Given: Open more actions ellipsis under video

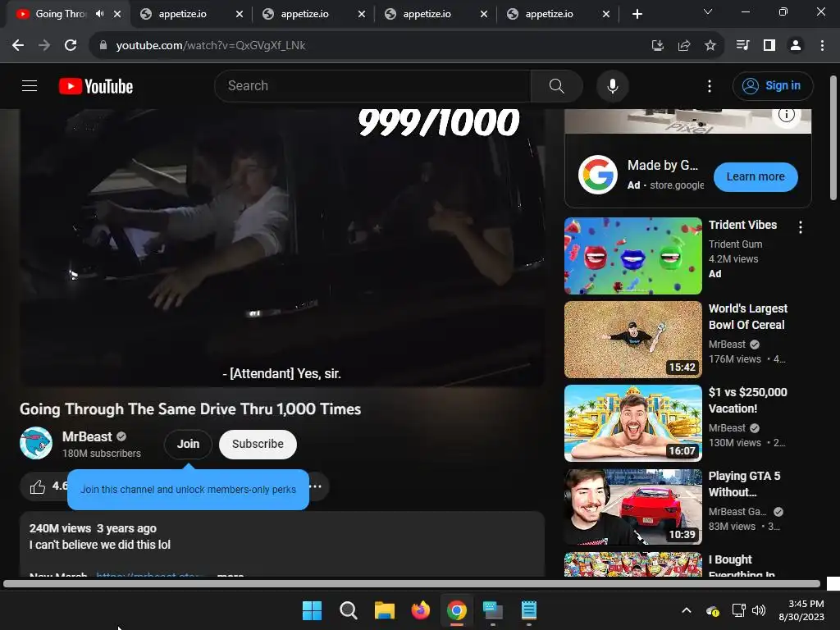Looking at the screenshot, I should click(316, 486).
